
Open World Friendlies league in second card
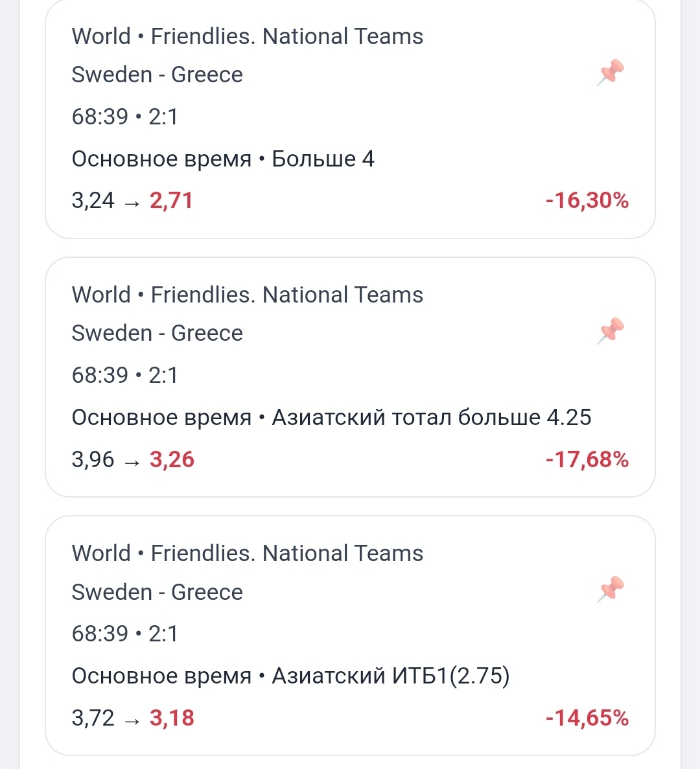pyautogui.click(x=247, y=295)
